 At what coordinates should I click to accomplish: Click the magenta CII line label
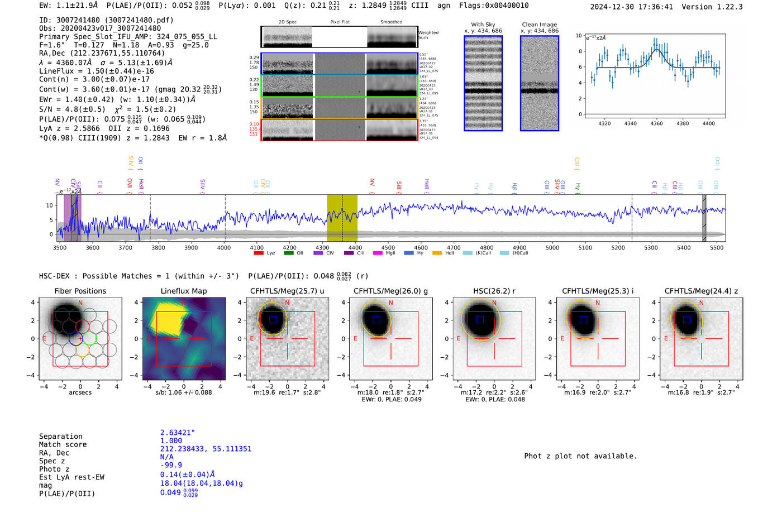[100, 187]
